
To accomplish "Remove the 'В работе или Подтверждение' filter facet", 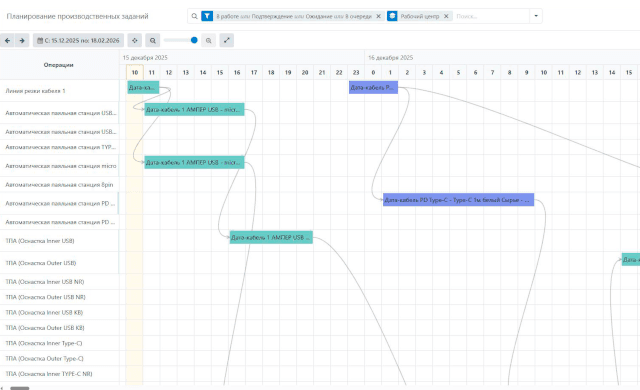I will pos(378,16).
